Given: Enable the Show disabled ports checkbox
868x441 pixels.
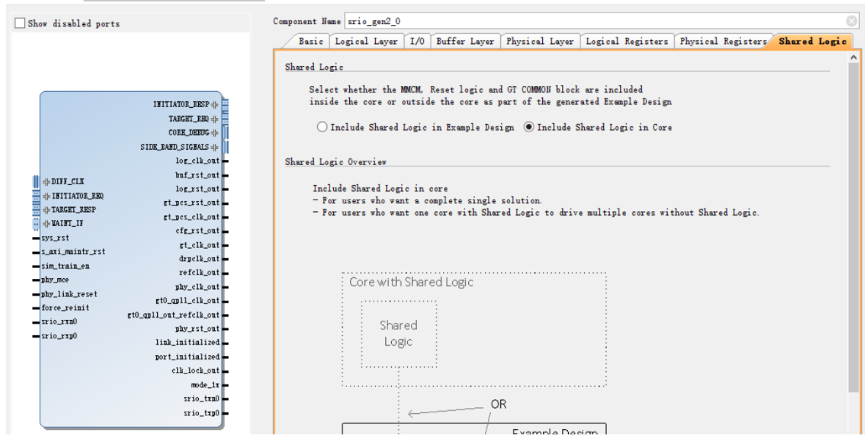Looking at the screenshot, I should pos(20,23).
